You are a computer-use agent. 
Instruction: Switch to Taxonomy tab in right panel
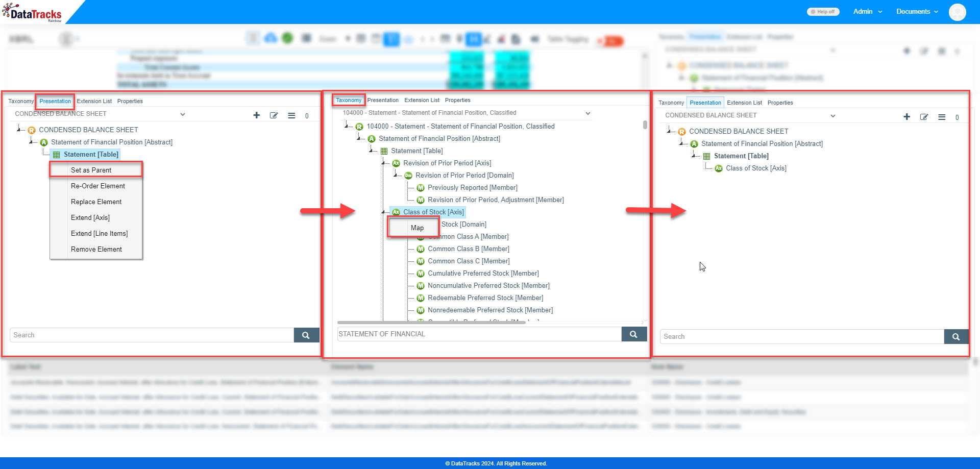671,103
